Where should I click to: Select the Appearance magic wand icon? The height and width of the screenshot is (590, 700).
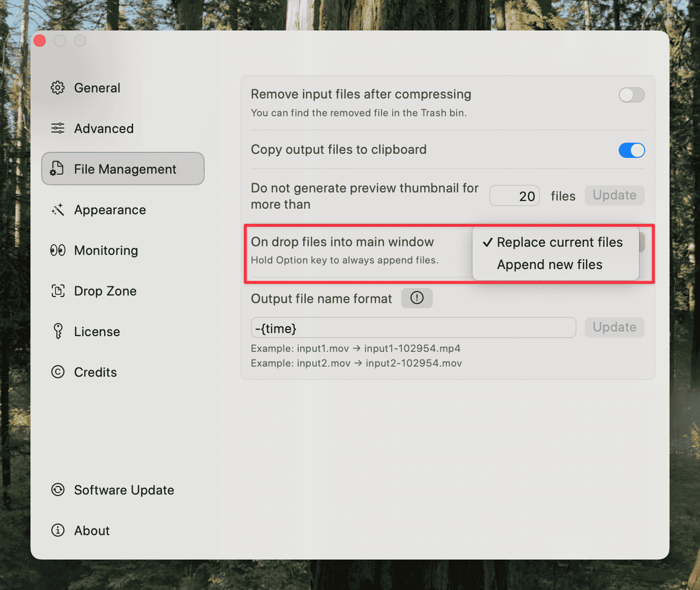pos(57,209)
